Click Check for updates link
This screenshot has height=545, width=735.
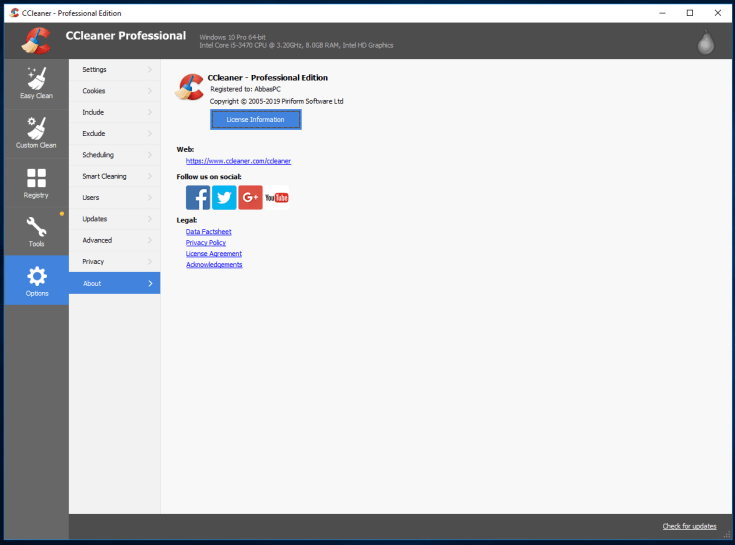tap(690, 526)
